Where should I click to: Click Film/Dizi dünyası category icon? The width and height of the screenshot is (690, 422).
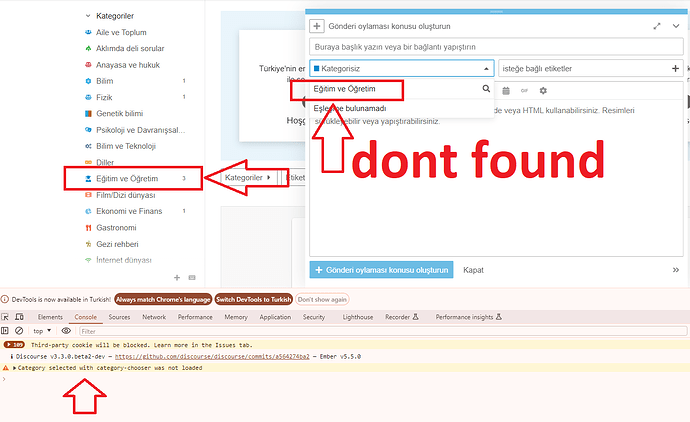point(88,195)
